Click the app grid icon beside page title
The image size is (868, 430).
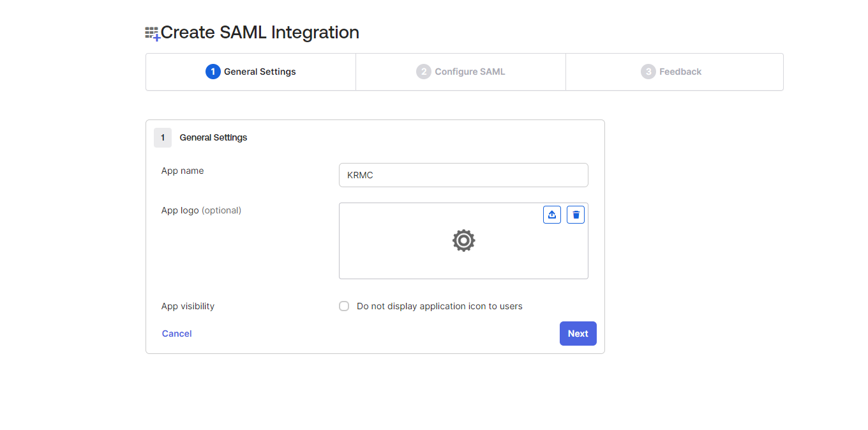point(152,33)
